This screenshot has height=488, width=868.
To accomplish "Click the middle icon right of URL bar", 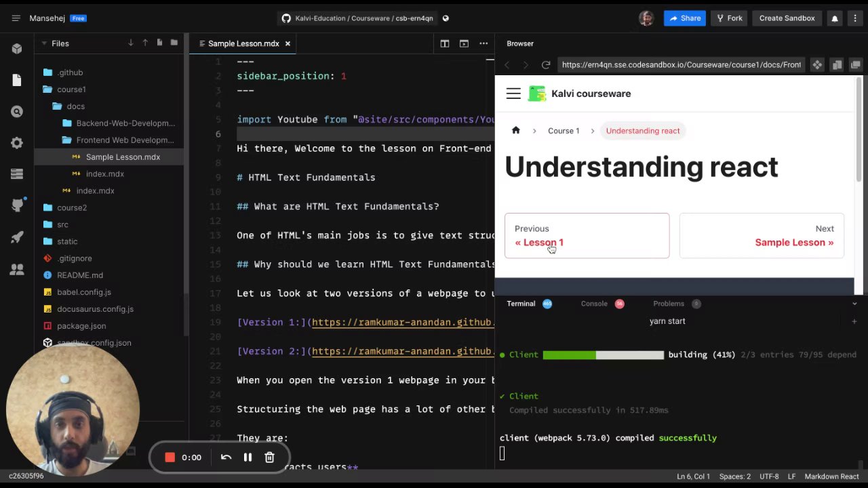I will 837,65.
